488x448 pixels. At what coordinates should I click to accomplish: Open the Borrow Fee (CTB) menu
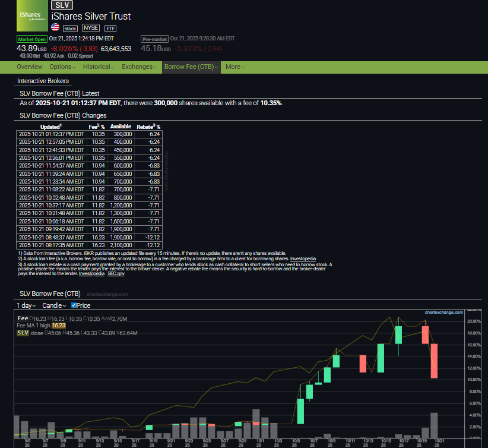click(191, 67)
